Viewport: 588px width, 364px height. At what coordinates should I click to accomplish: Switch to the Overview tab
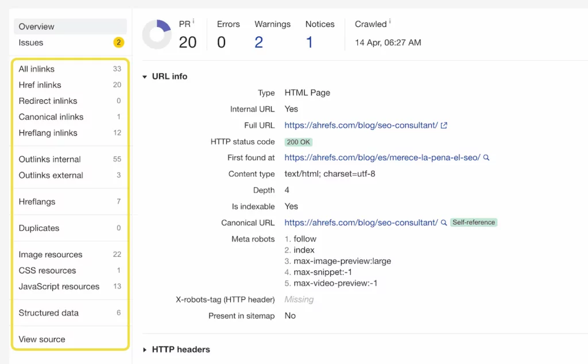[x=36, y=26]
